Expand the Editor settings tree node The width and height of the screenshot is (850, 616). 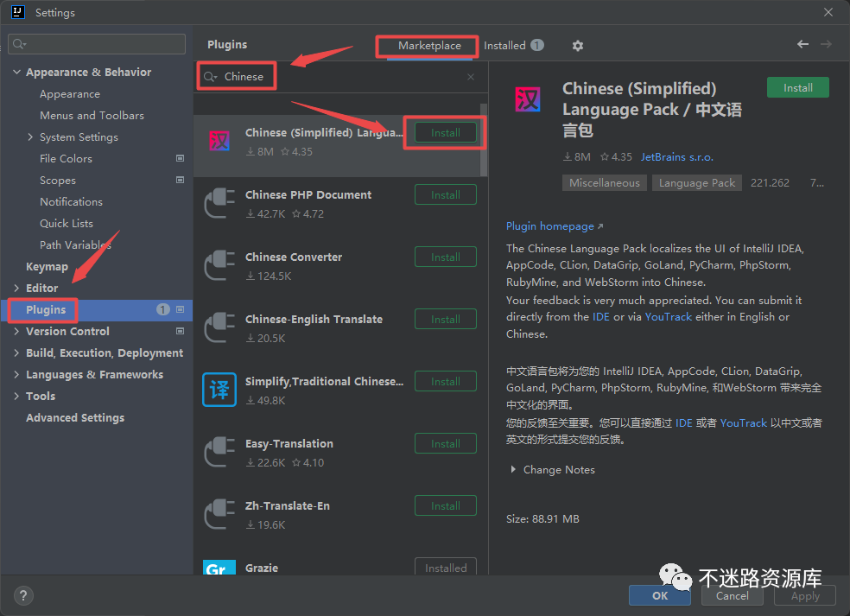[x=17, y=289]
